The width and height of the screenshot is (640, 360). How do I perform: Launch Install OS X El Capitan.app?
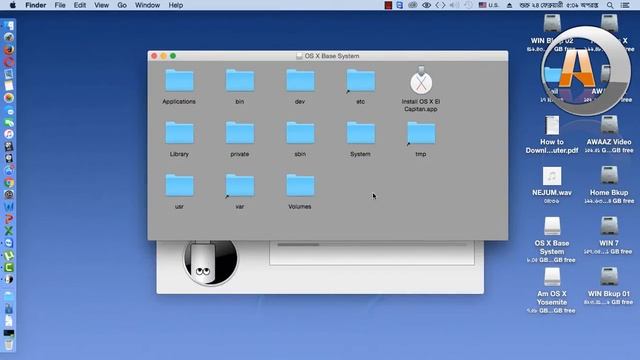point(421,81)
